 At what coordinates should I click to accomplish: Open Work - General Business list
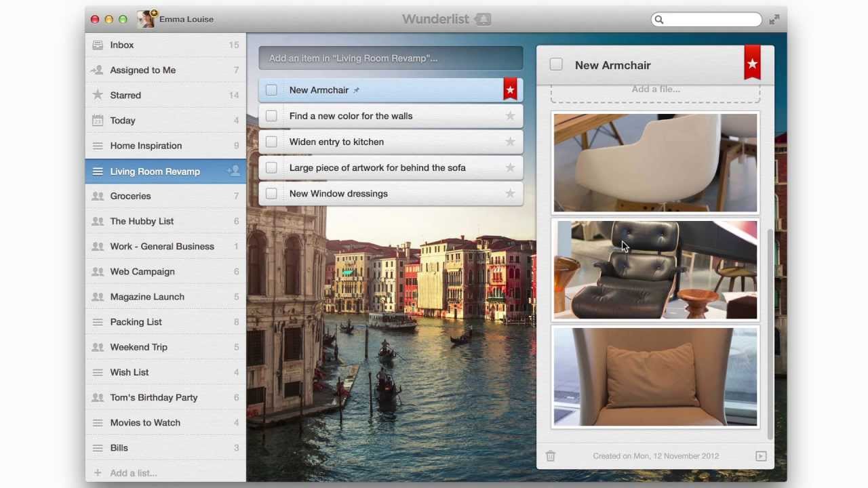pos(165,246)
